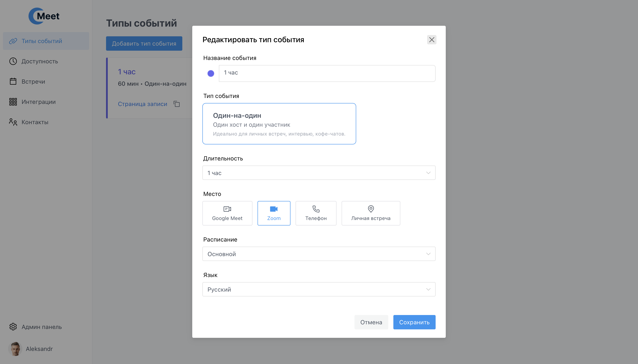Click the Сохранить button
This screenshot has width=638, height=364.
coord(414,322)
